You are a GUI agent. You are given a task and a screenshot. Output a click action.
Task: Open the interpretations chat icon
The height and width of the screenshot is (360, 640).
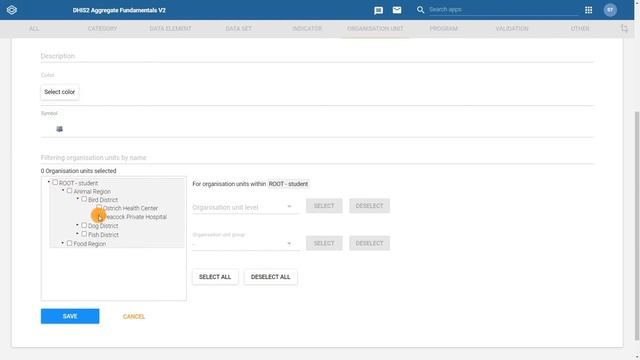378,10
